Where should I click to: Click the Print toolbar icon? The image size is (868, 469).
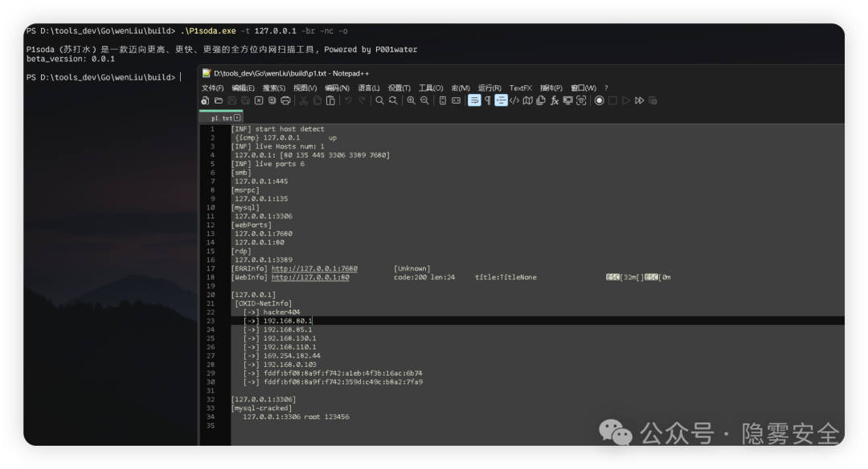click(285, 100)
